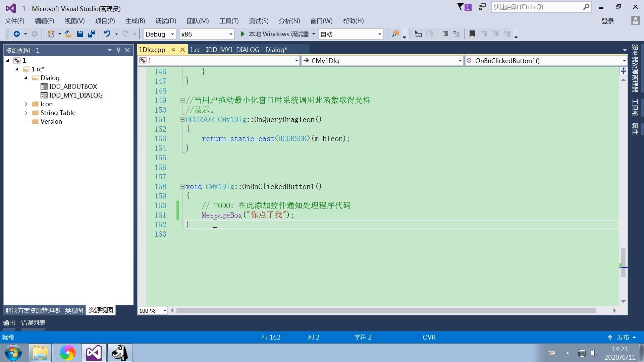Viewport: 644px width, 362px height.
Task: Click the Solution Explorer pin icon
Action: click(118, 50)
